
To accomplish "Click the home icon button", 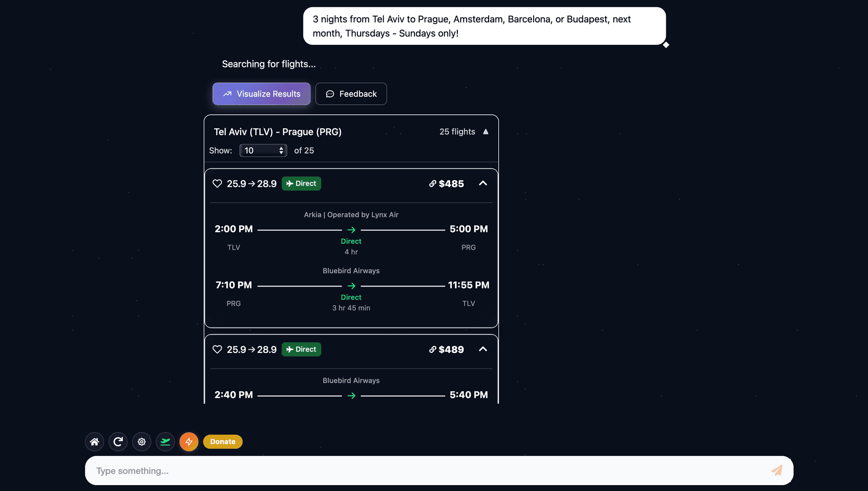I will coord(95,442).
